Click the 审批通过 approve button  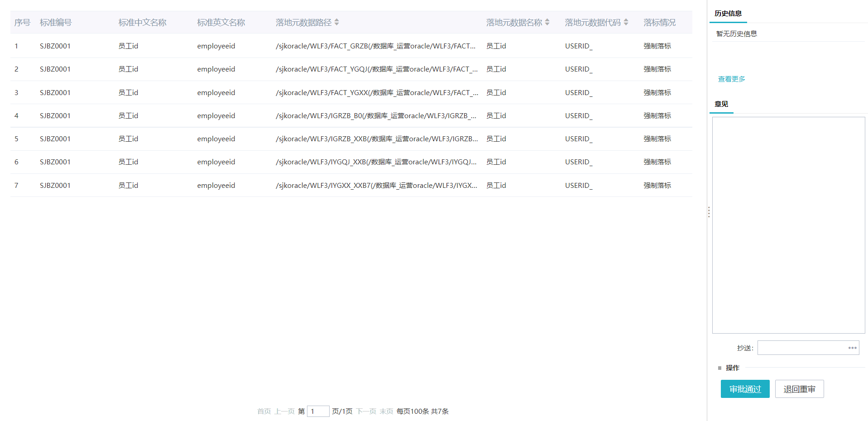click(745, 389)
